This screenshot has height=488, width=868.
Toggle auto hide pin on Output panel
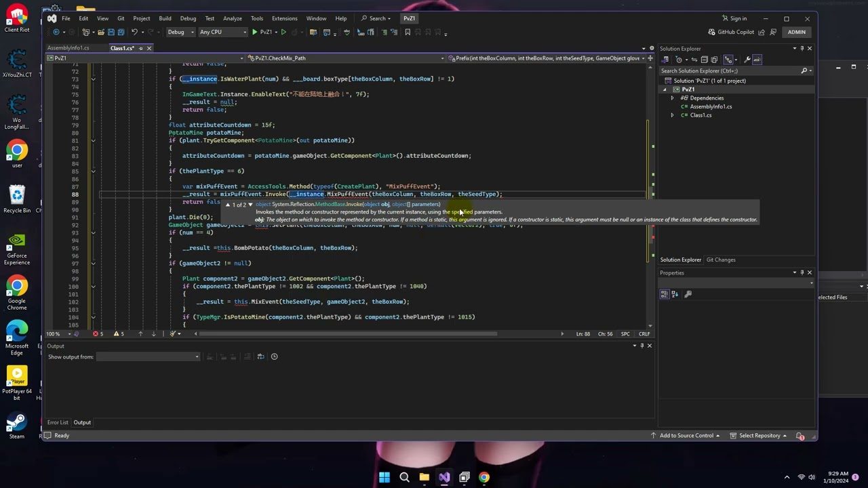[642, 346]
